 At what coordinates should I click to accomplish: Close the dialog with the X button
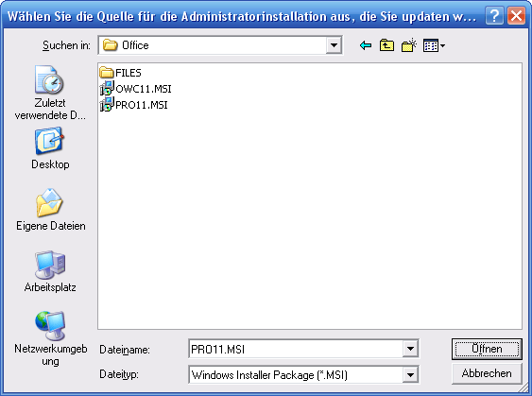[x=516, y=16]
